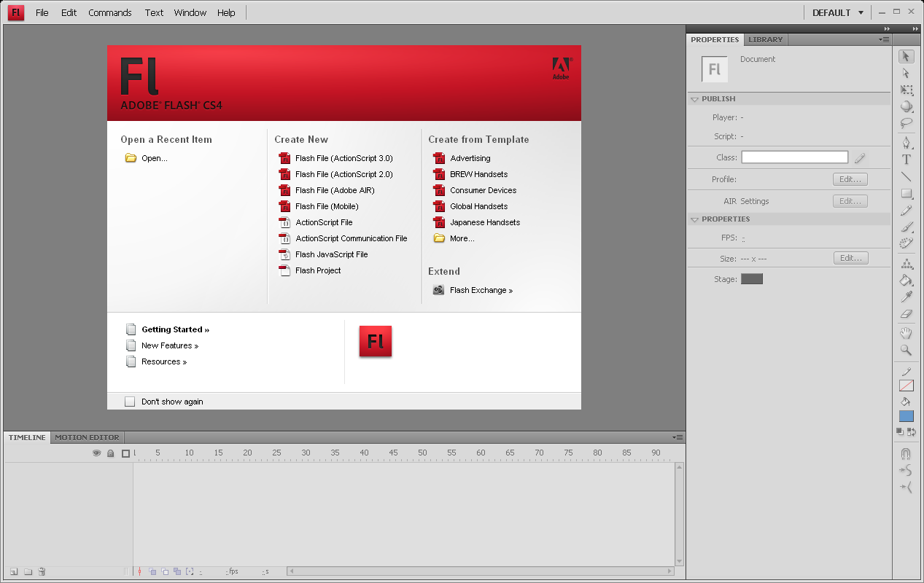Activate the Hand tool

coord(906,333)
